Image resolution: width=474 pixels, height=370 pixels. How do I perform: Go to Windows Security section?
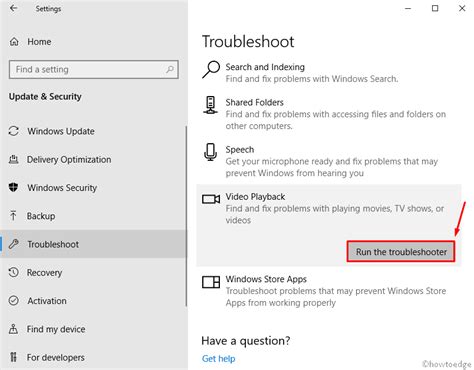tap(93, 187)
